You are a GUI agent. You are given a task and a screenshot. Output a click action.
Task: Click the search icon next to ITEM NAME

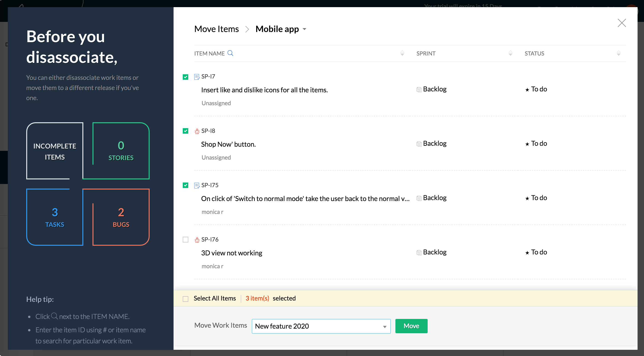tap(230, 53)
